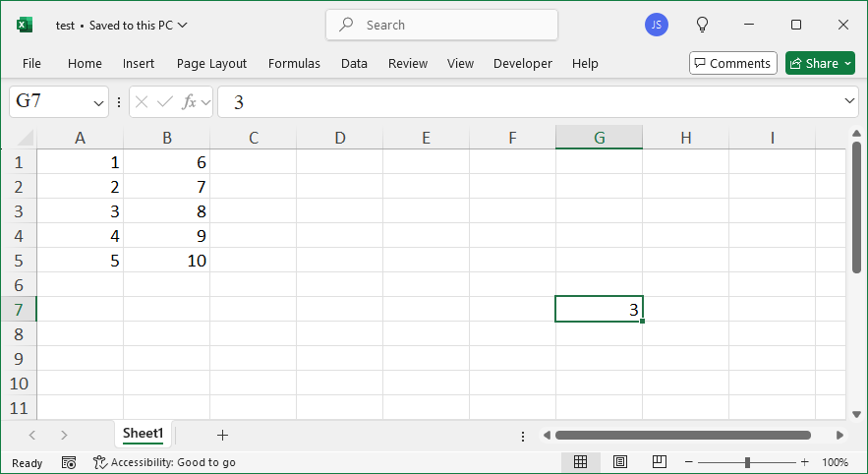Click the Share button
This screenshot has width=868, height=474.
point(813,63)
